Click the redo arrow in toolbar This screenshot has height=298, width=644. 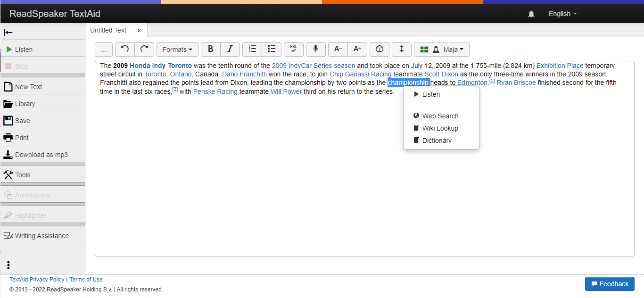tap(144, 50)
